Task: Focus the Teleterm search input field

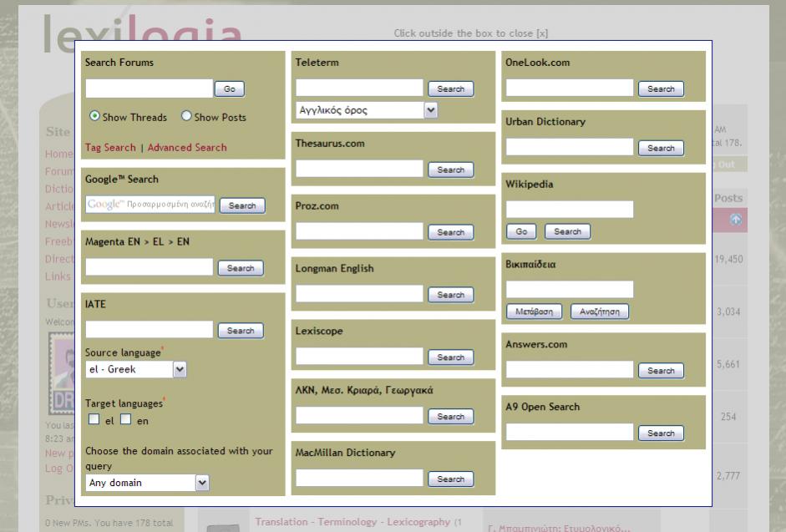Action: point(359,88)
